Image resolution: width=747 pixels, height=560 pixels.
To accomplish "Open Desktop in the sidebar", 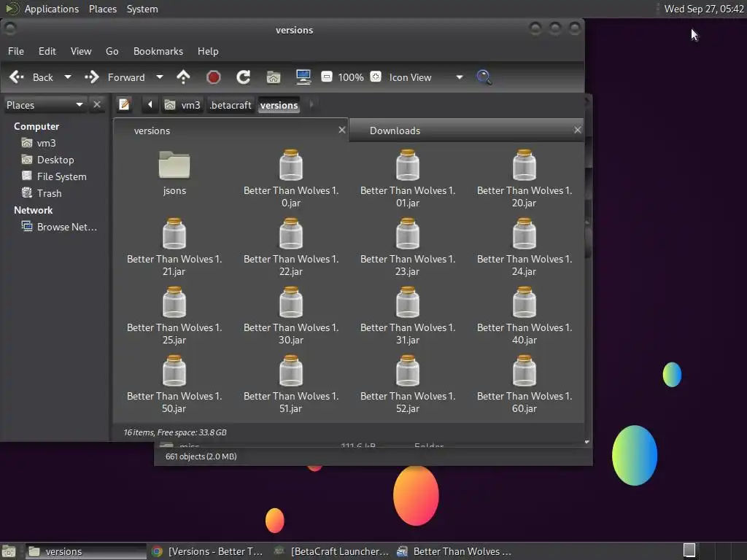I will 47,160.
